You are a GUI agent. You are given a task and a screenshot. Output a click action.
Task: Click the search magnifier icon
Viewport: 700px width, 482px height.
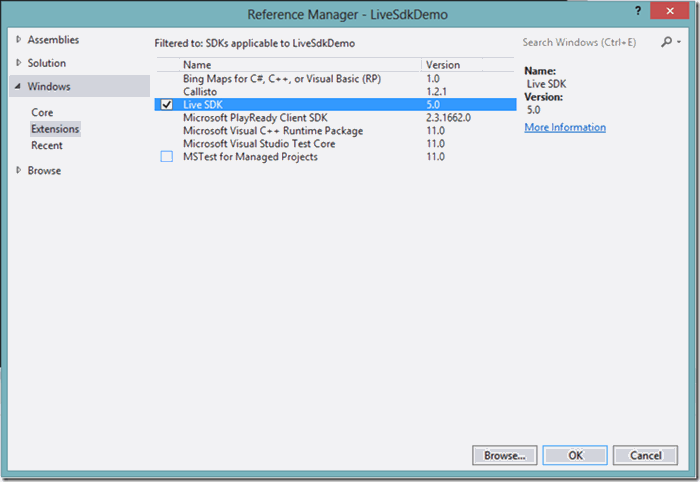click(666, 42)
